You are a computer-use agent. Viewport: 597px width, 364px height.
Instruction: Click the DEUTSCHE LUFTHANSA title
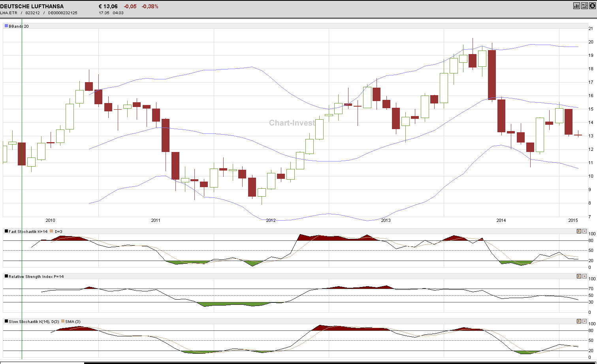pos(32,6)
